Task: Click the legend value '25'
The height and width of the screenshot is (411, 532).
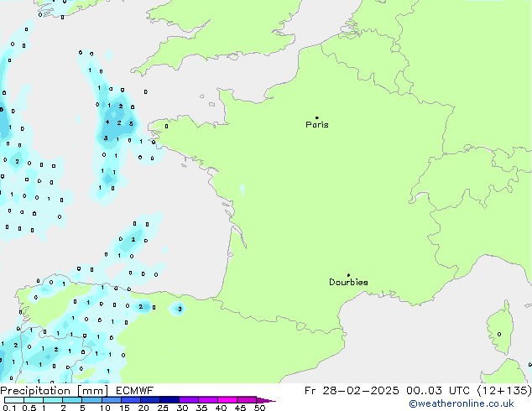Action: click(163, 408)
